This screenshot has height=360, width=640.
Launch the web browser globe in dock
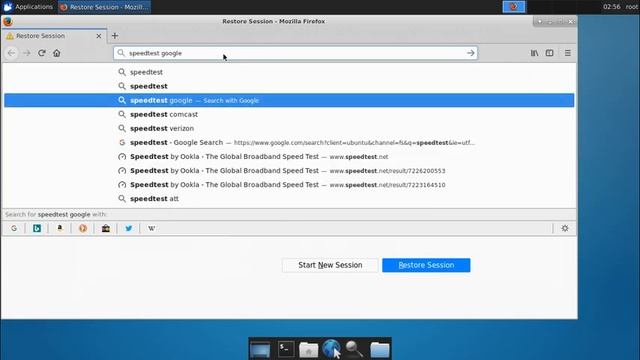(x=331, y=349)
